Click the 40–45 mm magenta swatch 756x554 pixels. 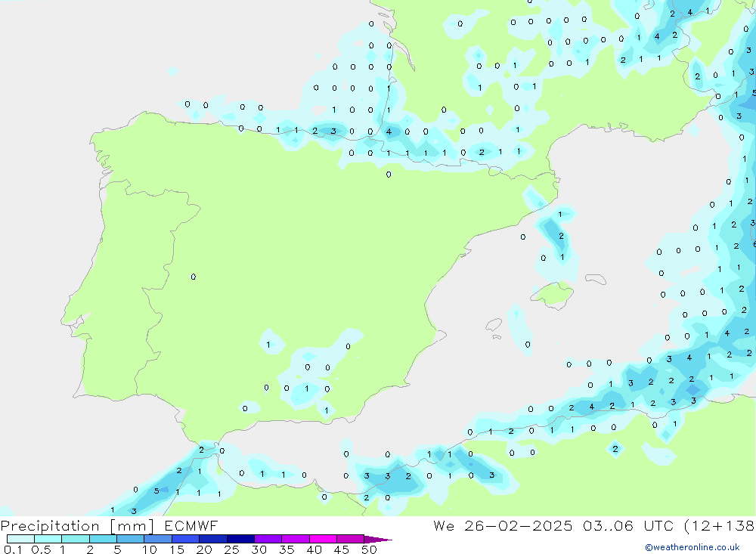pyautogui.click(x=323, y=539)
